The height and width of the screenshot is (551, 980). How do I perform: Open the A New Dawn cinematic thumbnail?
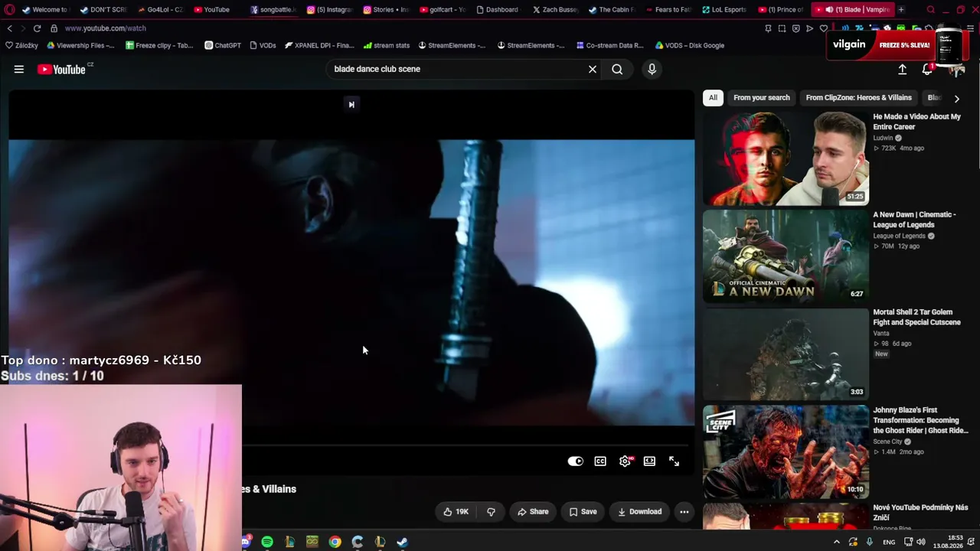(x=786, y=256)
